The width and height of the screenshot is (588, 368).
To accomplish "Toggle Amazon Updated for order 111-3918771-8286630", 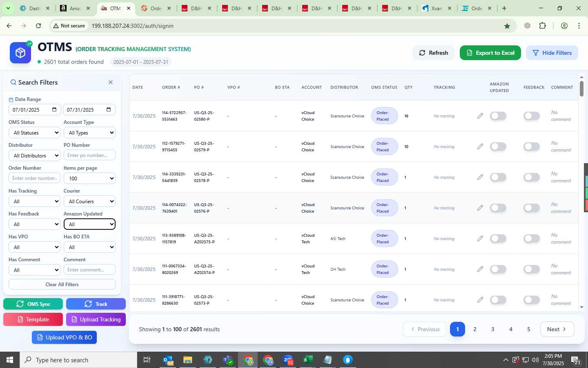I will tap(498, 300).
